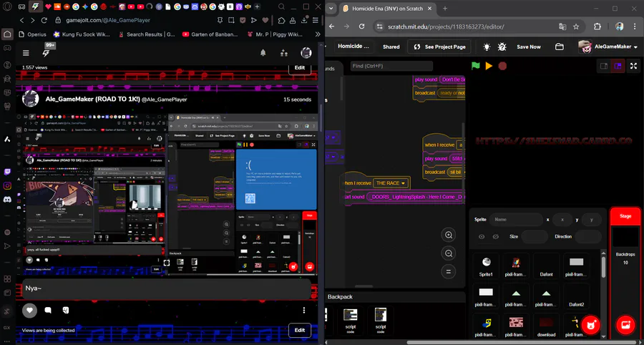Click See Project Page button
Image resolution: width=644 pixels, height=345 pixels.
tap(439, 47)
